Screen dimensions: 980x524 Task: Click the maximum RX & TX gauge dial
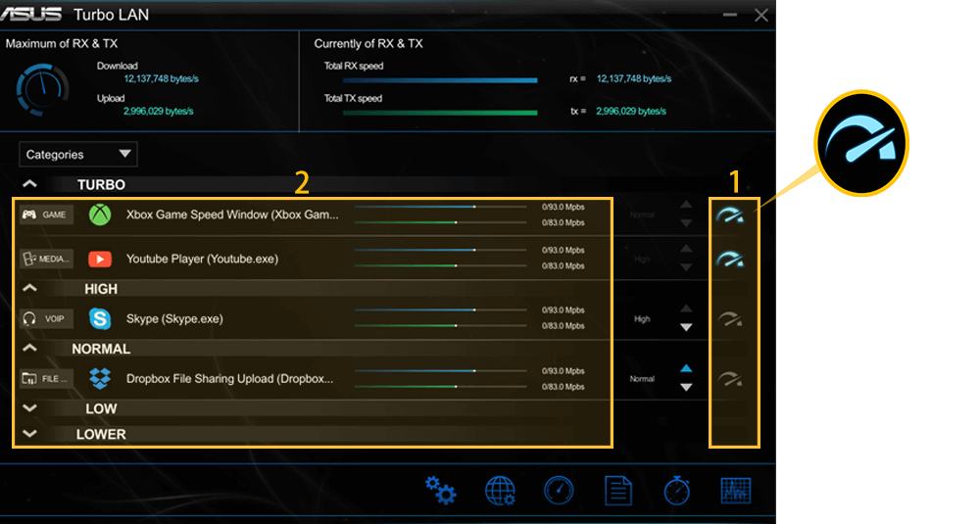pyautogui.click(x=42, y=89)
